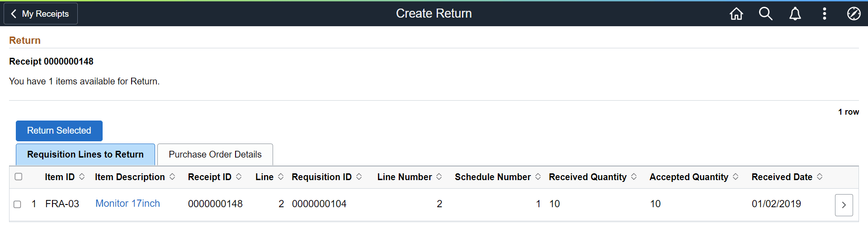Switch to Purchase Order Details tab
This screenshot has width=868, height=237.
coord(215,154)
